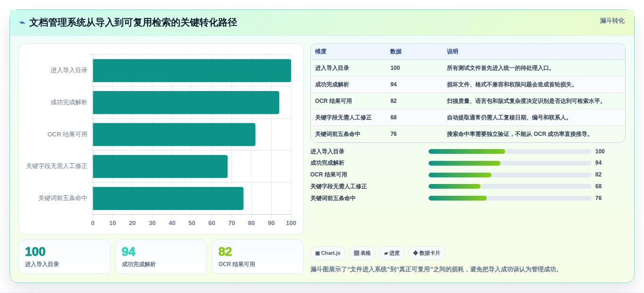644x293 pixels.
Task: Click the page title 文档管理系统从导入到可复用检索的关键转化路径
Action: [133, 23]
